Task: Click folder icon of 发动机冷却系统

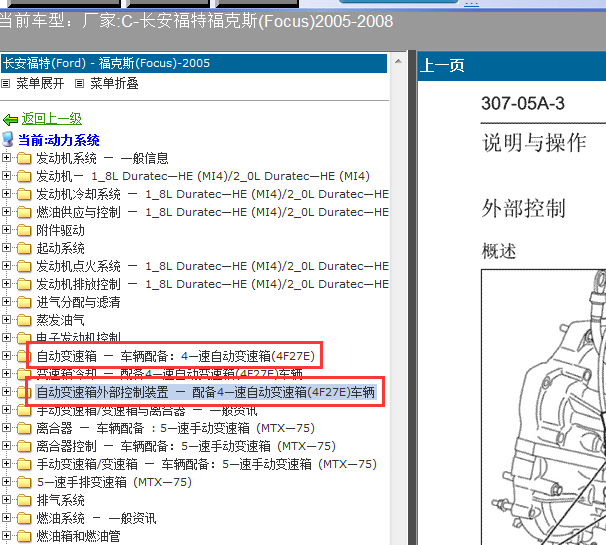Action: click(x=24, y=194)
